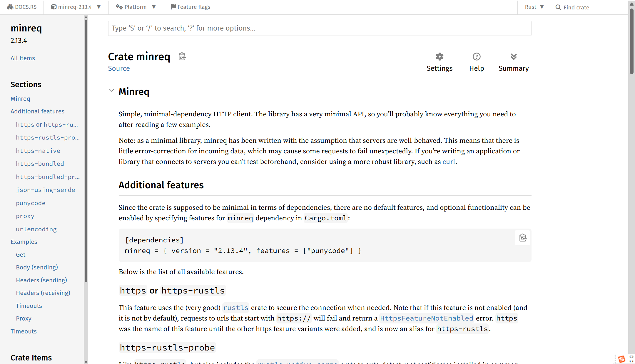Viewport: 635px width, 364px height.
Task: Click the Feature flags flag icon
Action: pos(173,7)
